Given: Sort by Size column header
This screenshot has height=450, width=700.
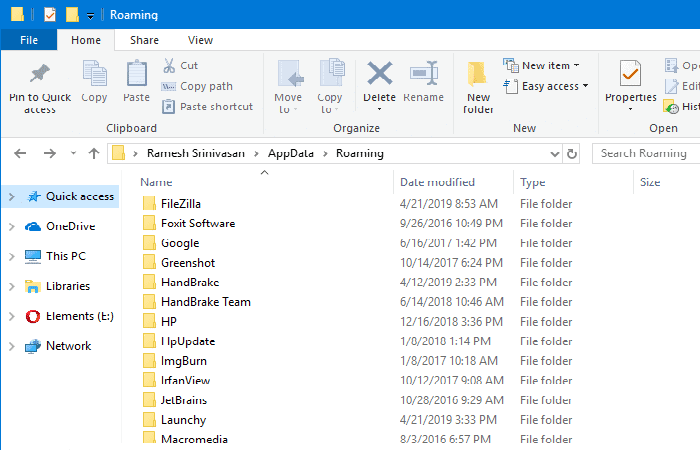Looking at the screenshot, I should tap(650, 182).
